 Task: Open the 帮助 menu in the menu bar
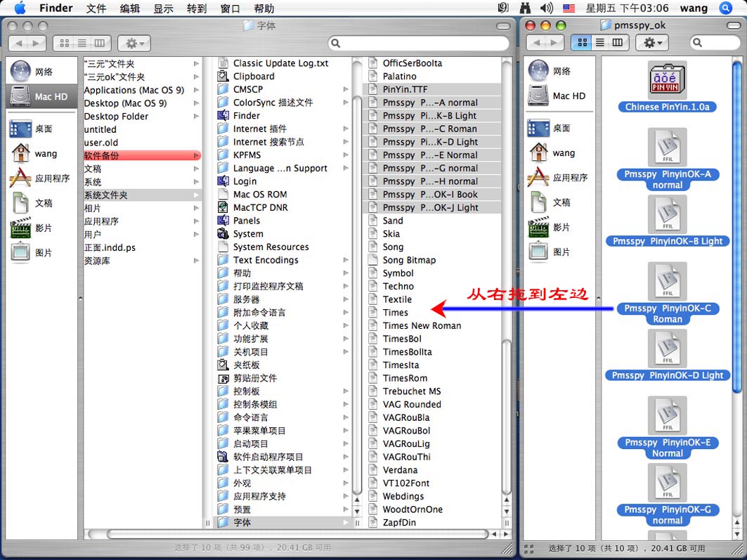coord(264,8)
